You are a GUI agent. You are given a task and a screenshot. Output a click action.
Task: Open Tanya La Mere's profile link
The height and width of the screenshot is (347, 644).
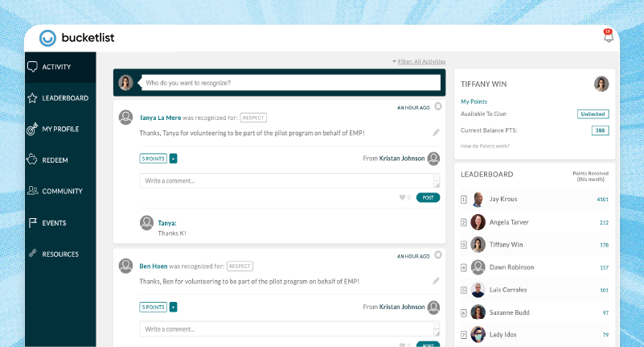(x=160, y=118)
